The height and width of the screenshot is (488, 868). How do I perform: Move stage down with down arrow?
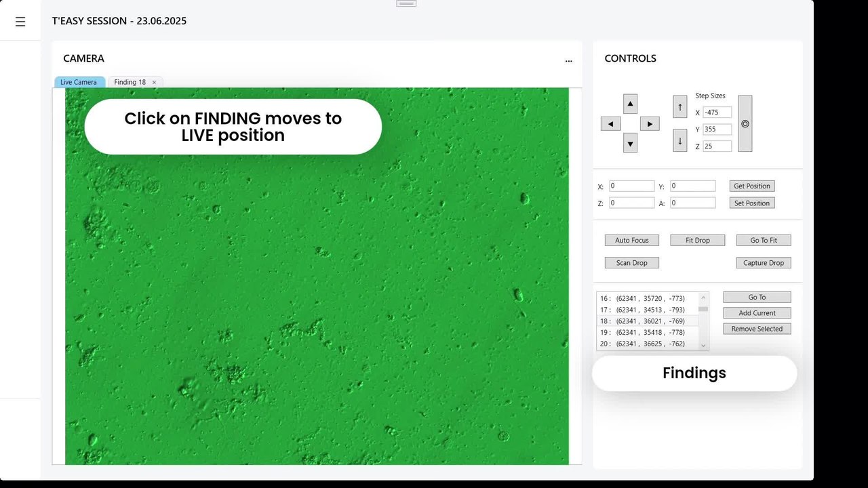(630, 143)
